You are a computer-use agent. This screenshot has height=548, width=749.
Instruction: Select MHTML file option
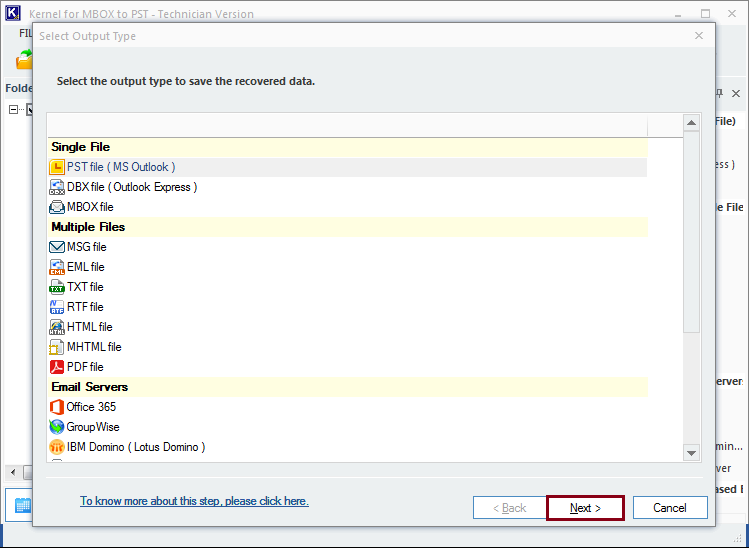pos(348,347)
